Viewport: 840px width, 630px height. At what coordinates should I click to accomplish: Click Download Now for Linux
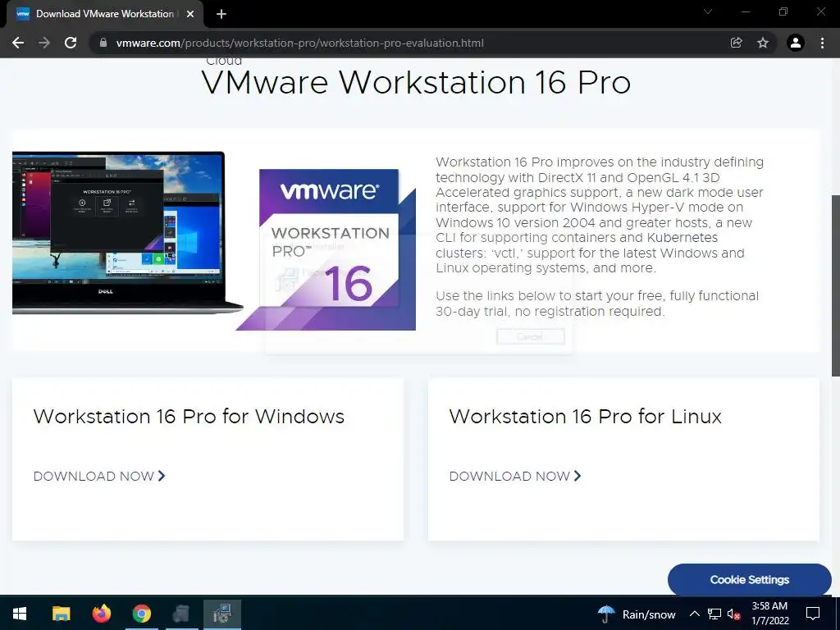pyautogui.click(x=515, y=477)
